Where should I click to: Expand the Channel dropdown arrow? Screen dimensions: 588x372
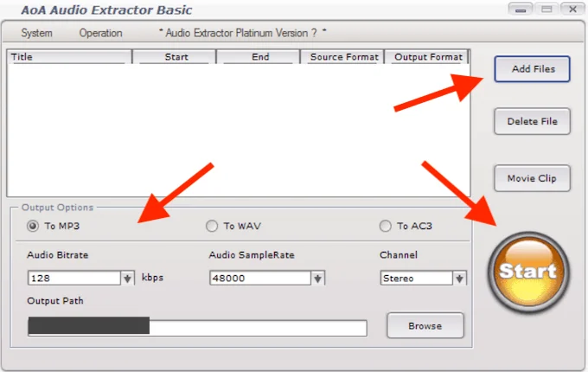[459, 279]
